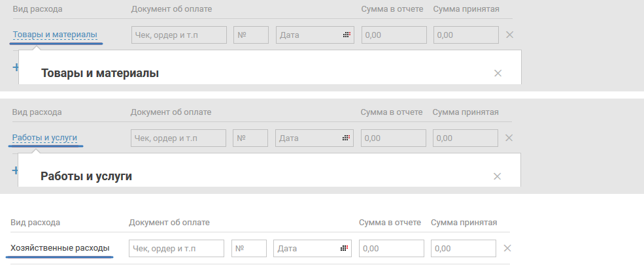Click the plus icon below Работы и услуги
This screenshot has width=644, height=267.
[14, 170]
